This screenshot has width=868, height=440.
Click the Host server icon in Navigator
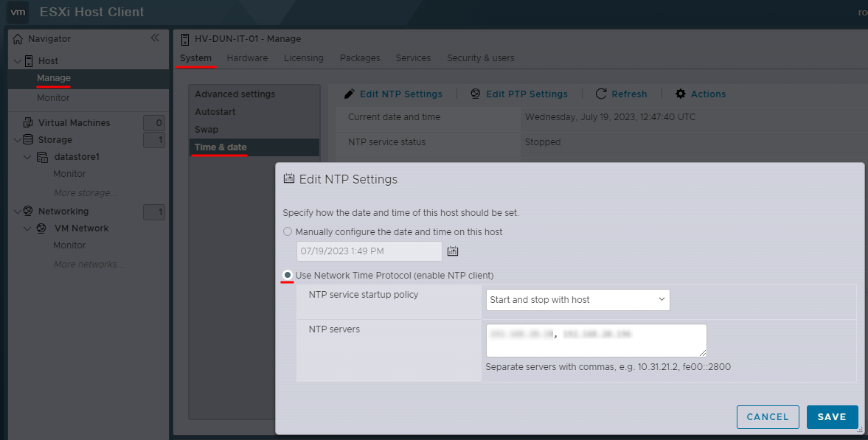(29, 61)
